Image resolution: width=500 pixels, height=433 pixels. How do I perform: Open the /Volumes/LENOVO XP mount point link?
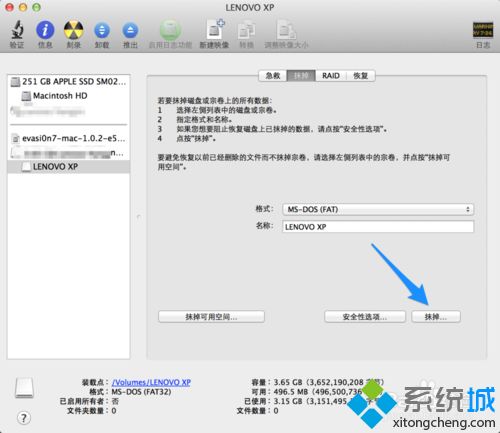pos(151,382)
